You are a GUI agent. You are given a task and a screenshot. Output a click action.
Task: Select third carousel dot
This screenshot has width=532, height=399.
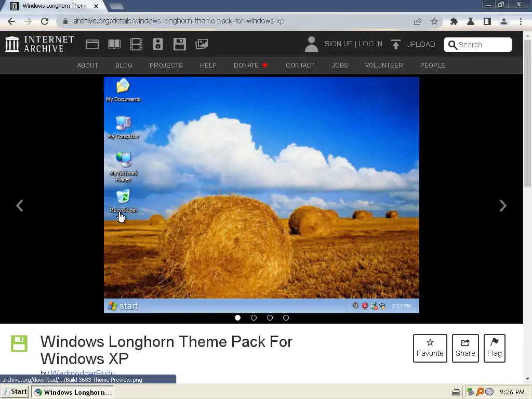click(x=270, y=317)
